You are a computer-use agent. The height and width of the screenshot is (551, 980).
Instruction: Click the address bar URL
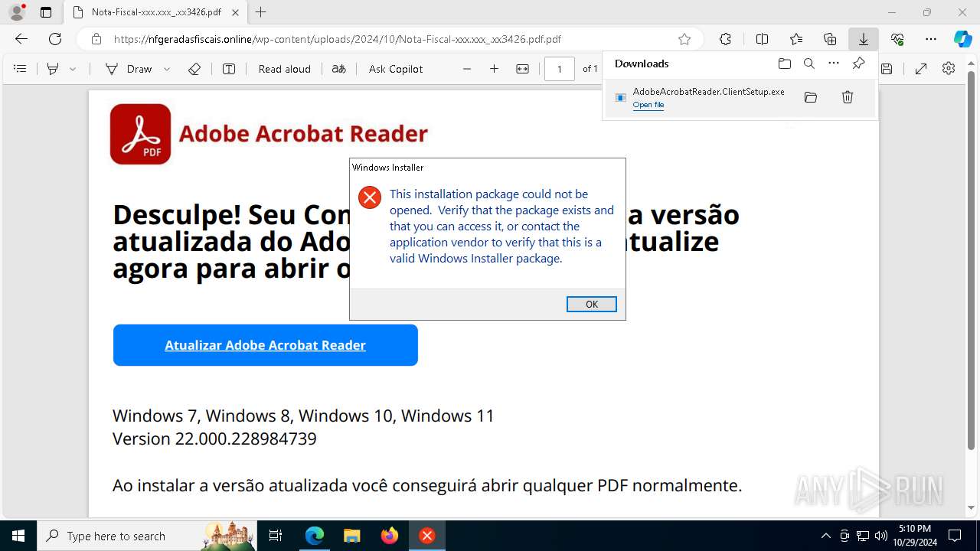338,39
